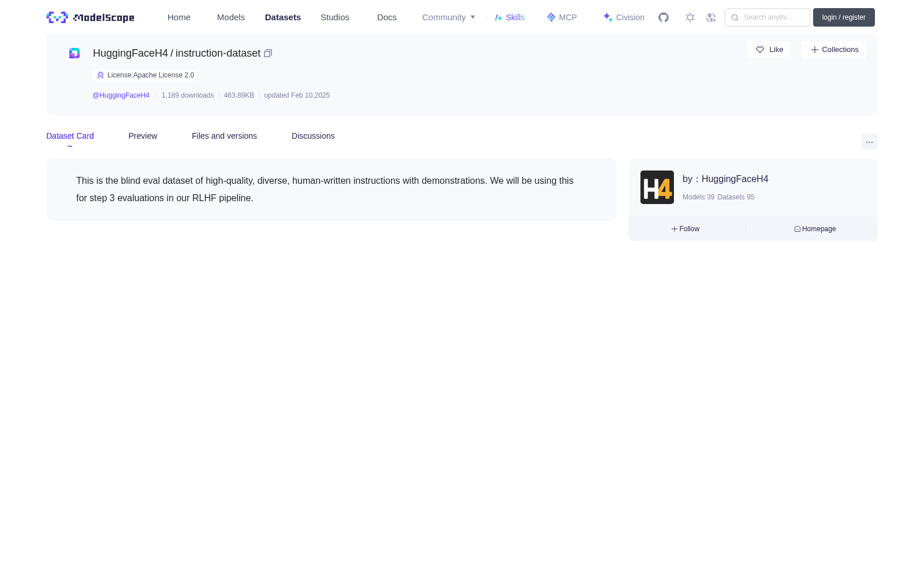Open the @HuggingFaceH4 profile link

[121, 95]
